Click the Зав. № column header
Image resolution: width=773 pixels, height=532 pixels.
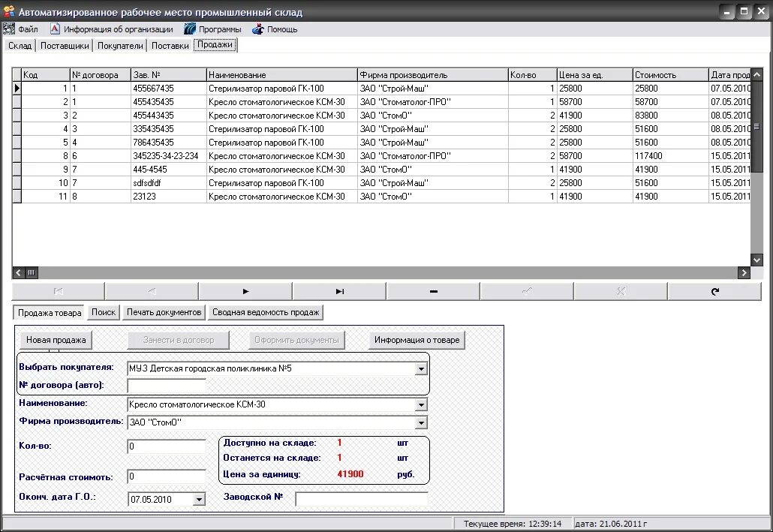pos(169,75)
